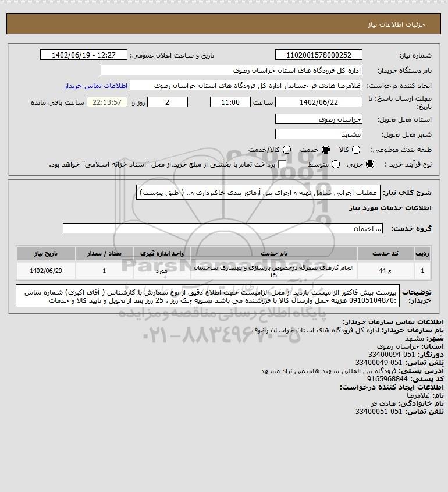Click the واحد اندازه گیری column header
This screenshot has height=492, width=448.
click(x=162, y=253)
